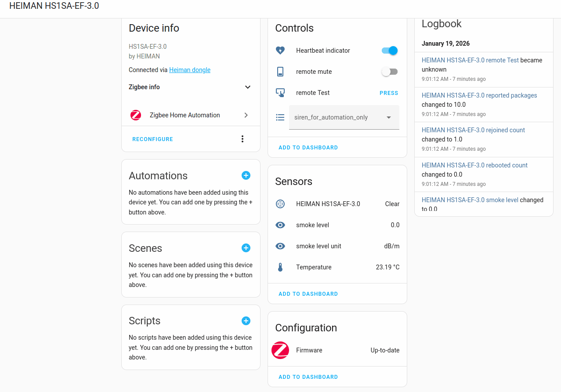Click the Heartbeat indicator heart icon
Viewport: 561px width, 392px height.
coord(280,51)
